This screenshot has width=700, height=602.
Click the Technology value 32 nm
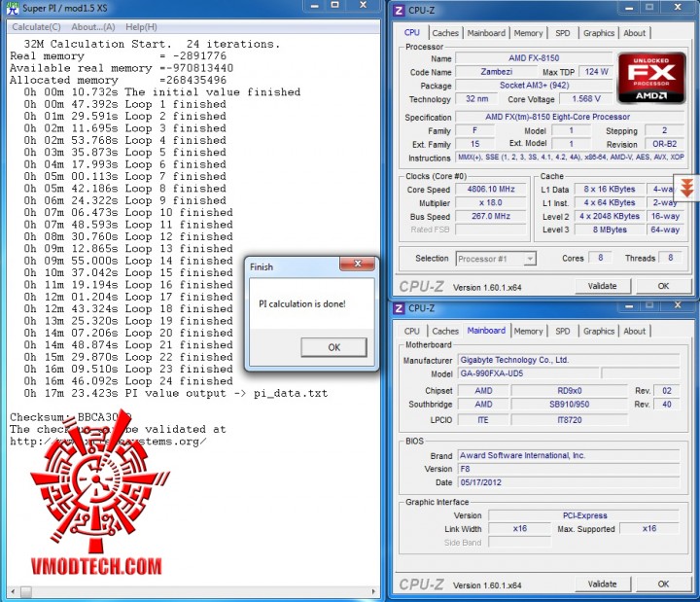pos(476,98)
